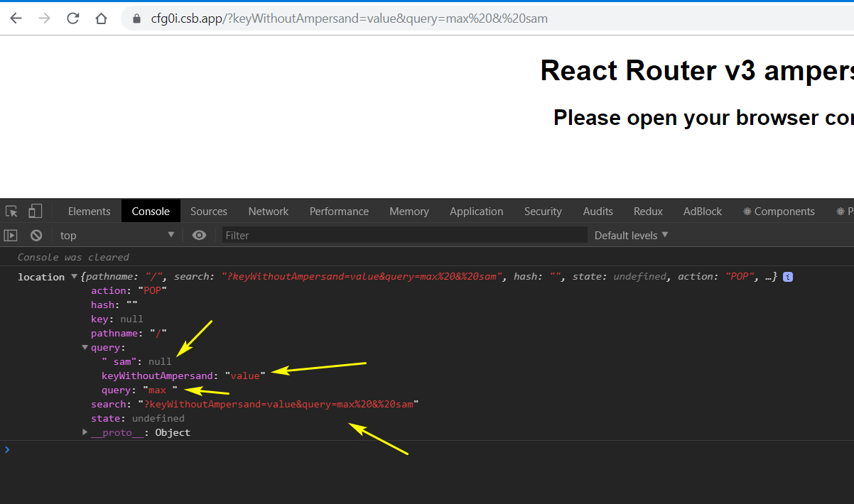The width and height of the screenshot is (854, 504).
Task: Open the React Components panel
Action: tap(779, 211)
